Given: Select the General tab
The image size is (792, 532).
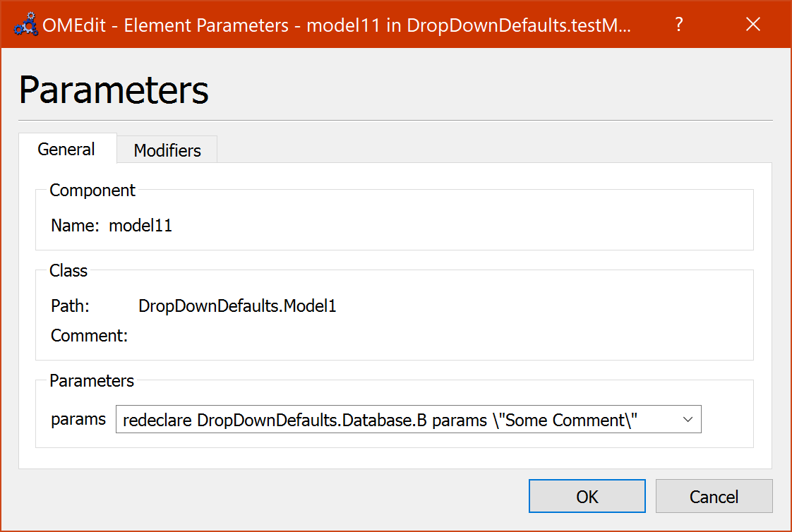Looking at the screenshot, I should 66,149.
